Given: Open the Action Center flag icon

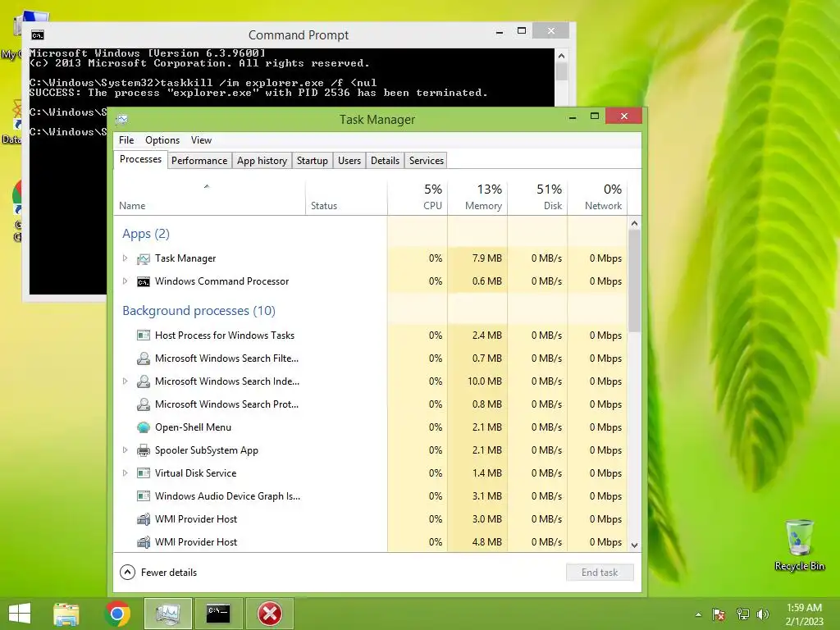Looking at the screenshot, I should tap(719, 614).
